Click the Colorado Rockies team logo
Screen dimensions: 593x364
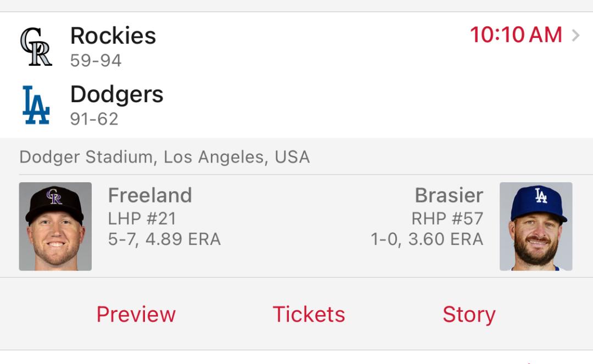(36, 47)
